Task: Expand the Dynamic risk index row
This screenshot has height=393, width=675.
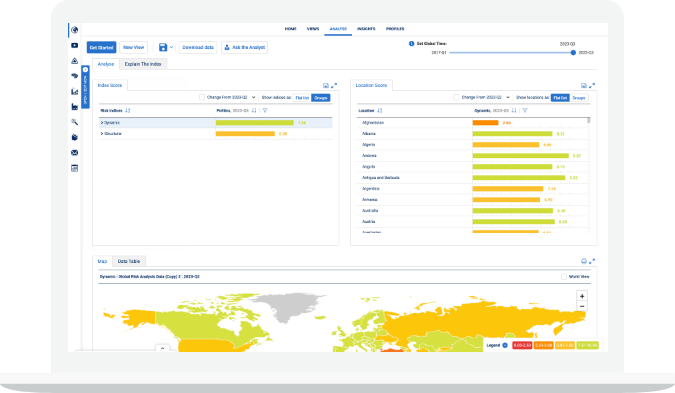Action: 102,123
